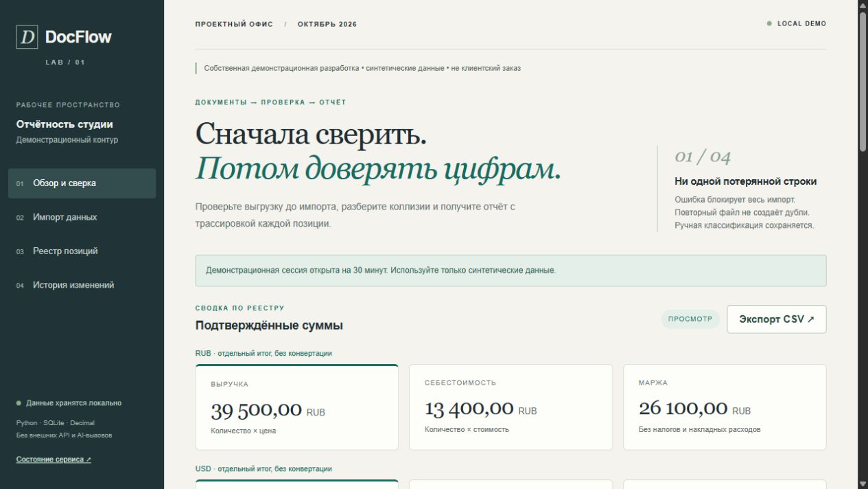Screen dimensions: 868x489
Task: Click the СВОДКА ПО РЕЕСТРУ label
Action: point(239,308)
